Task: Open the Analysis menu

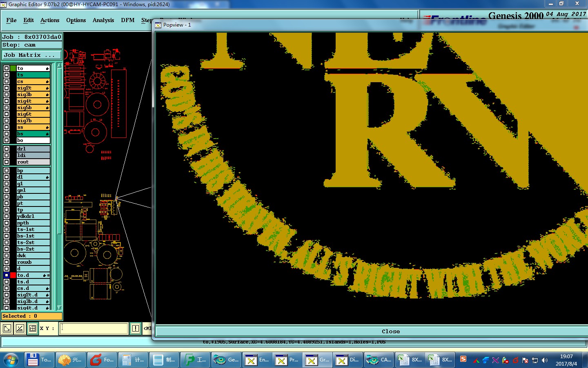Action: tap(103, 20)
